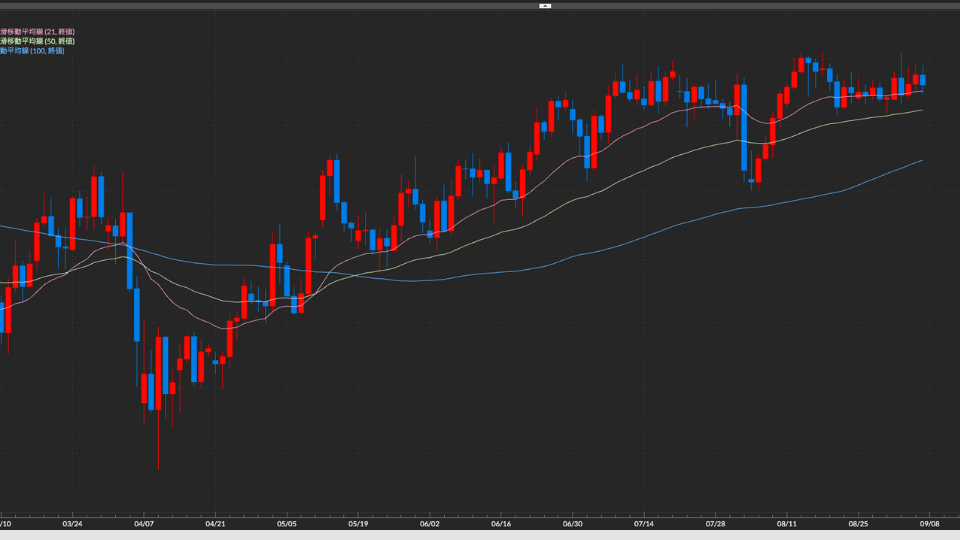Select the 21-period moving average legend label
The width and height of the screenshot is (960, 540).
[37, 31]
